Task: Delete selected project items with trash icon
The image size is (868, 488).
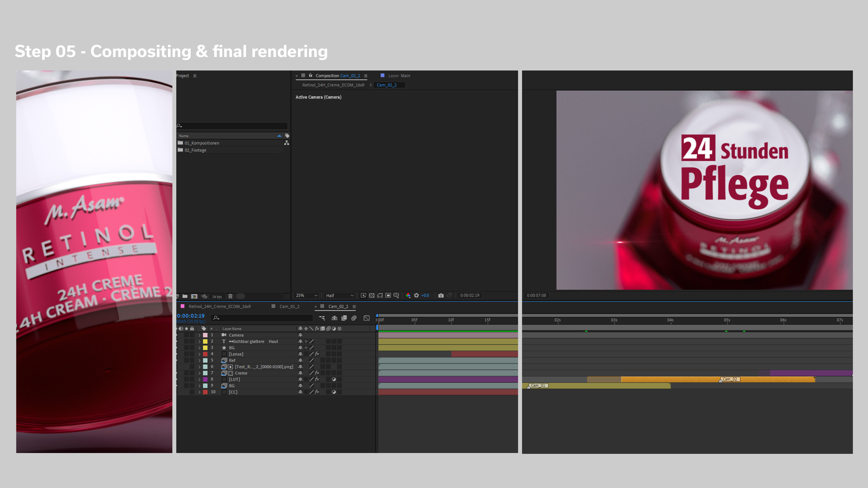Action: coord(231,296)
